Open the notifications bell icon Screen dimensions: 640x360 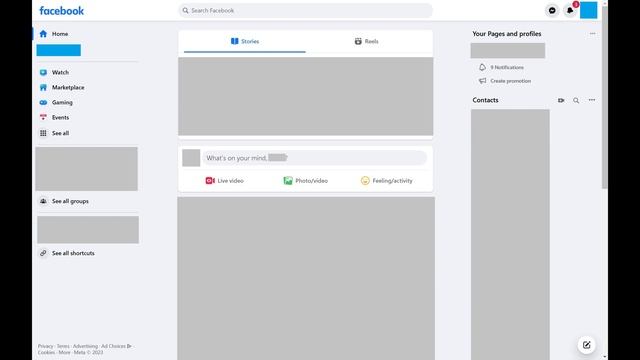(570, 11)
